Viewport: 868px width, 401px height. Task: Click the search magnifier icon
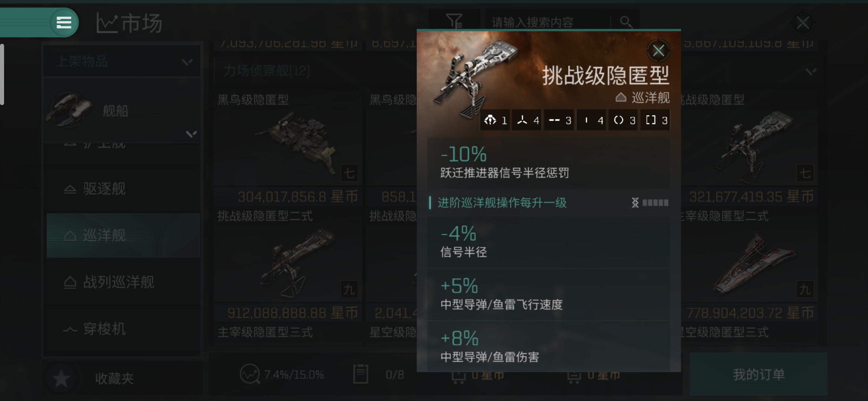coord(626,22)
